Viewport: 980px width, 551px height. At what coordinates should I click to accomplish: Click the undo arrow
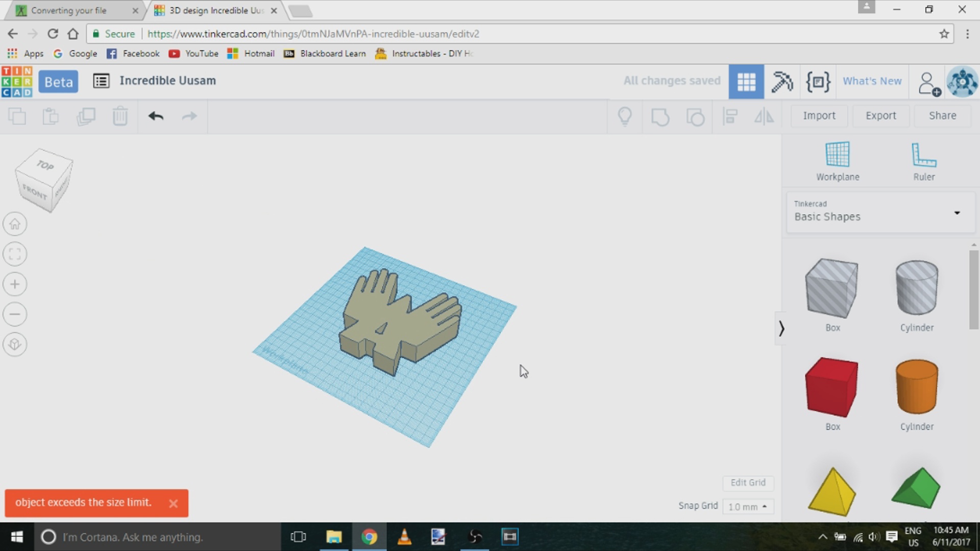pyautogui.click(x=156, y=116)
